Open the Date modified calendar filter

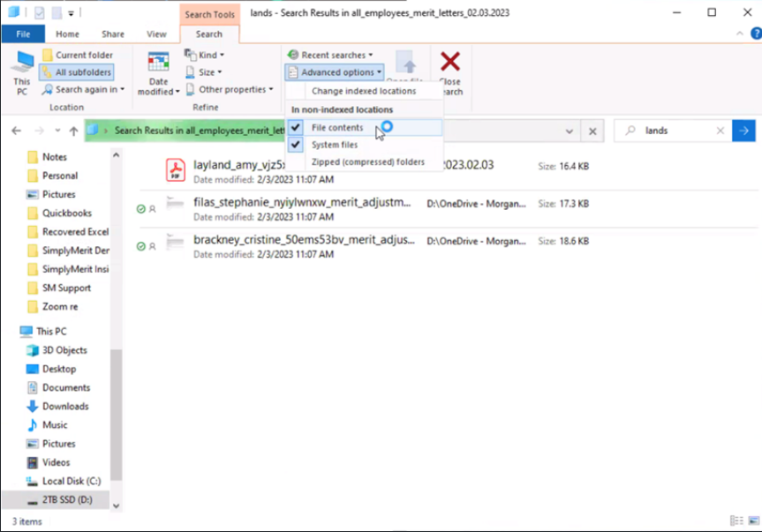coord(159,72)
